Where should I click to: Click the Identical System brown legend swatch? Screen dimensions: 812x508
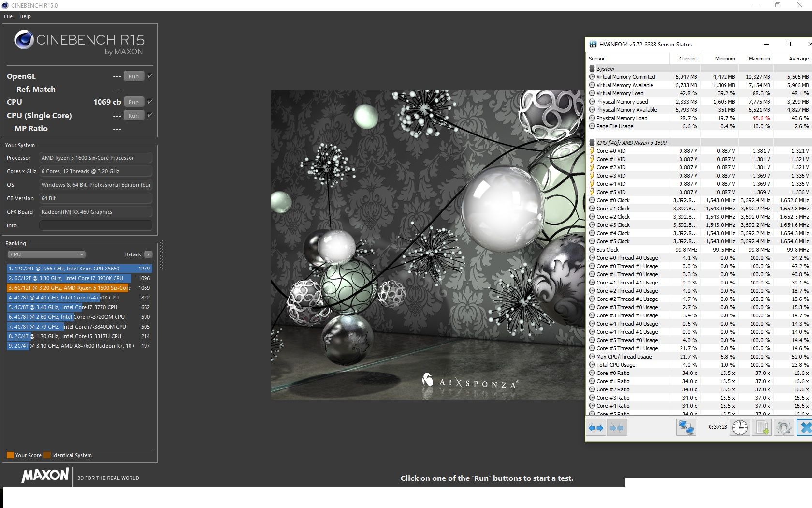[x=47, y=455]
